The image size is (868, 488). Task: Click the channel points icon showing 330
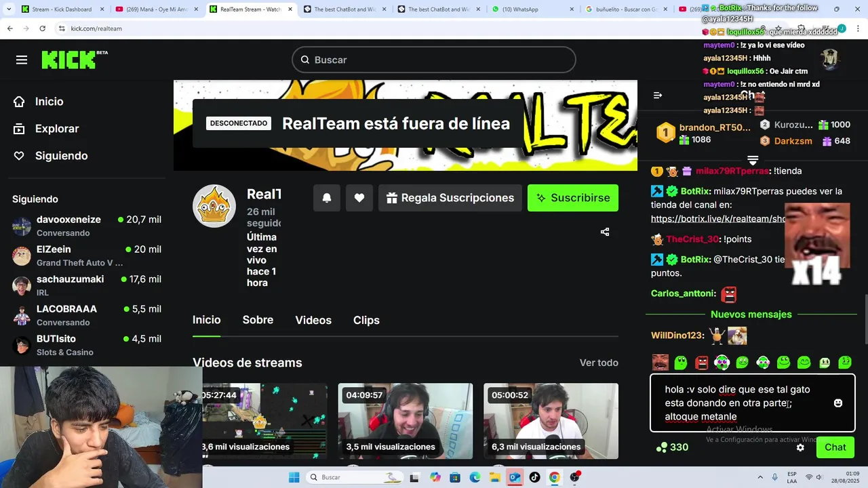pos(662,447)
